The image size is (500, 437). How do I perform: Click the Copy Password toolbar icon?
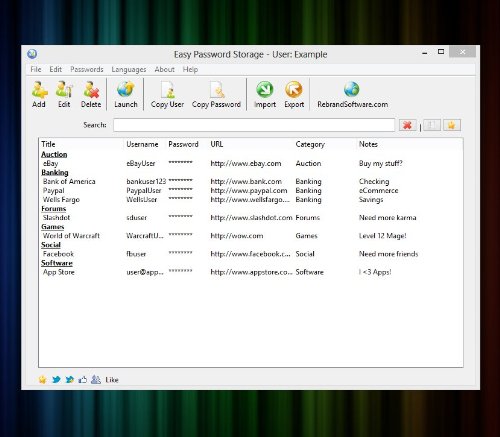[x=217, y=90]
